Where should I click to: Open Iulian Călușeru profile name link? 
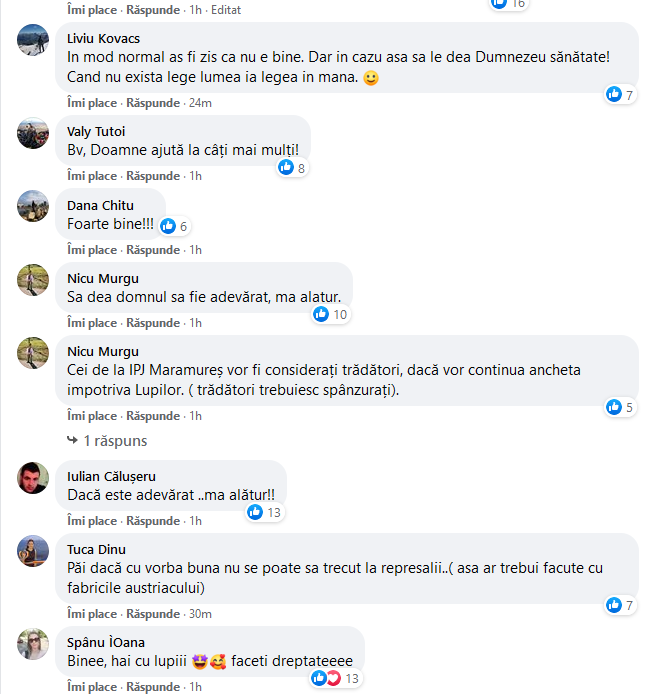[111, 476]
